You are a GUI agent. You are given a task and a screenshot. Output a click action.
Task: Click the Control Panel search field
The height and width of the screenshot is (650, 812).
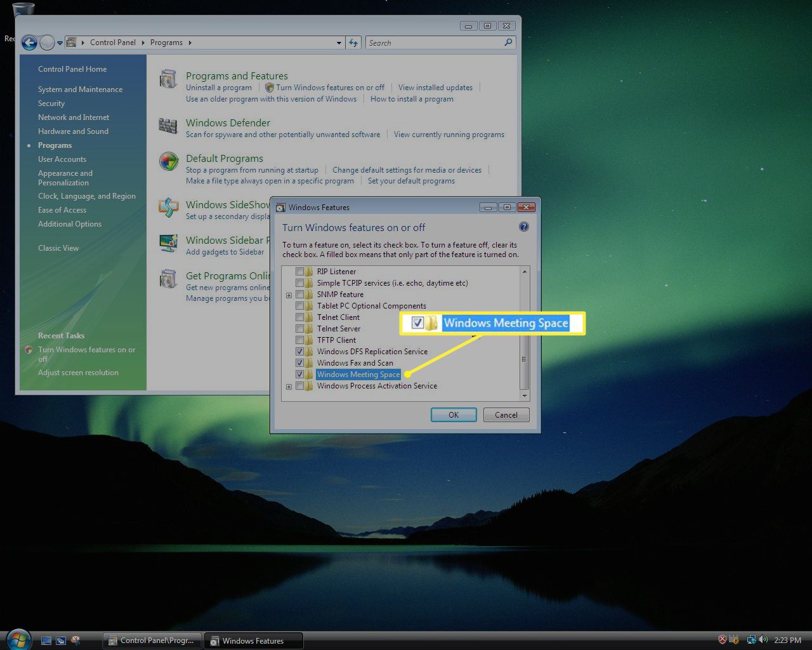[435, 43]
